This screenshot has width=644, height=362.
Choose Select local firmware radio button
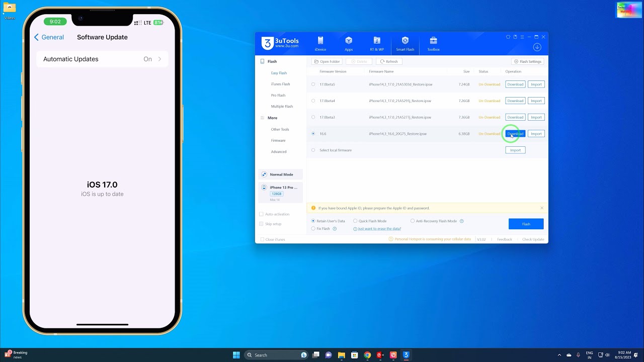[313, 150]
